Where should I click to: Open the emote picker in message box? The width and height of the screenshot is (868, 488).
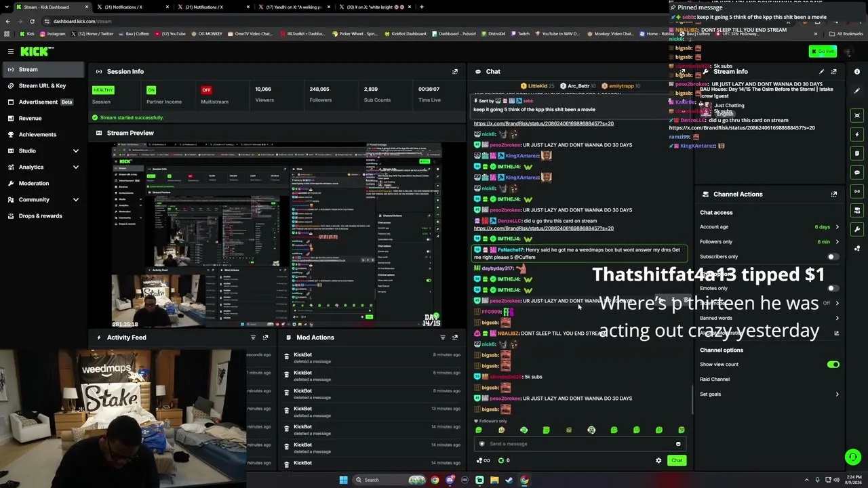678,444
